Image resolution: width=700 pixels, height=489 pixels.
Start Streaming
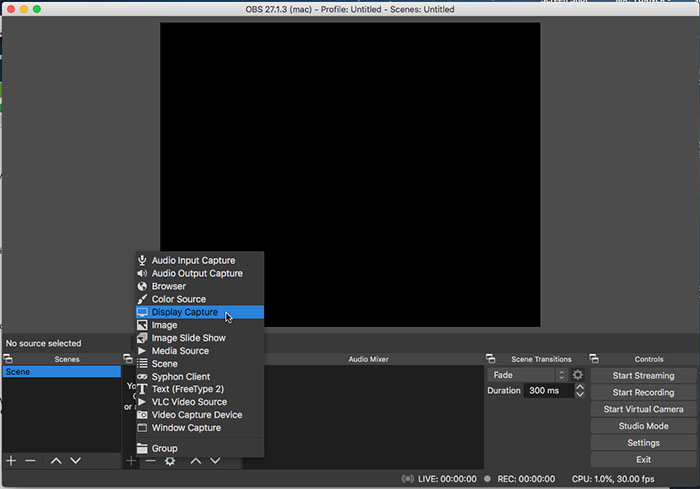(643, 376)
